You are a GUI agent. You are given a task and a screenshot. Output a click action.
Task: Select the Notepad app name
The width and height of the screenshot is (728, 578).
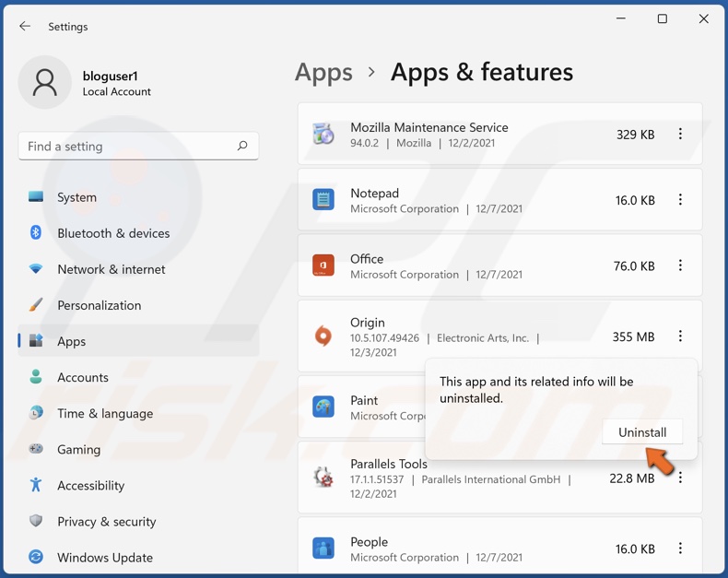(374, 194)
